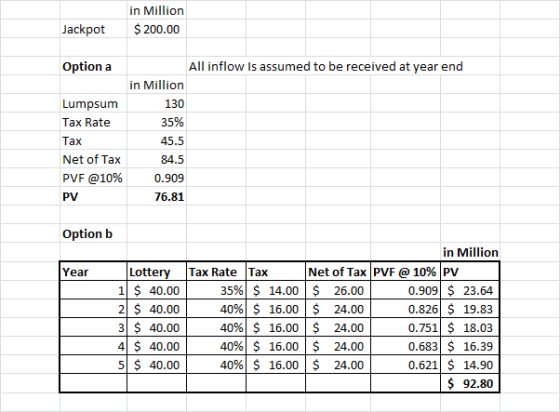
Task: Select the PVF value 0.751
Action: 405,327
